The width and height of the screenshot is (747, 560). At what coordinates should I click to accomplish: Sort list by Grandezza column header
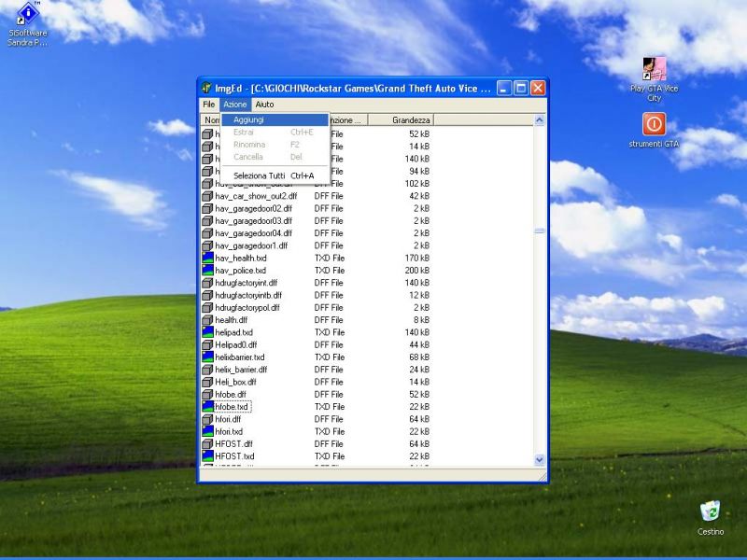(x=411, y=120)
